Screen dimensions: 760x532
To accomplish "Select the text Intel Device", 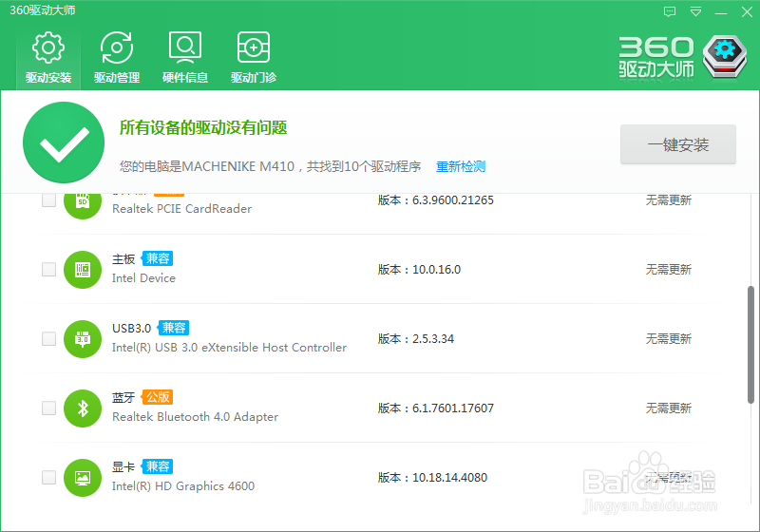I will [143, 278].
